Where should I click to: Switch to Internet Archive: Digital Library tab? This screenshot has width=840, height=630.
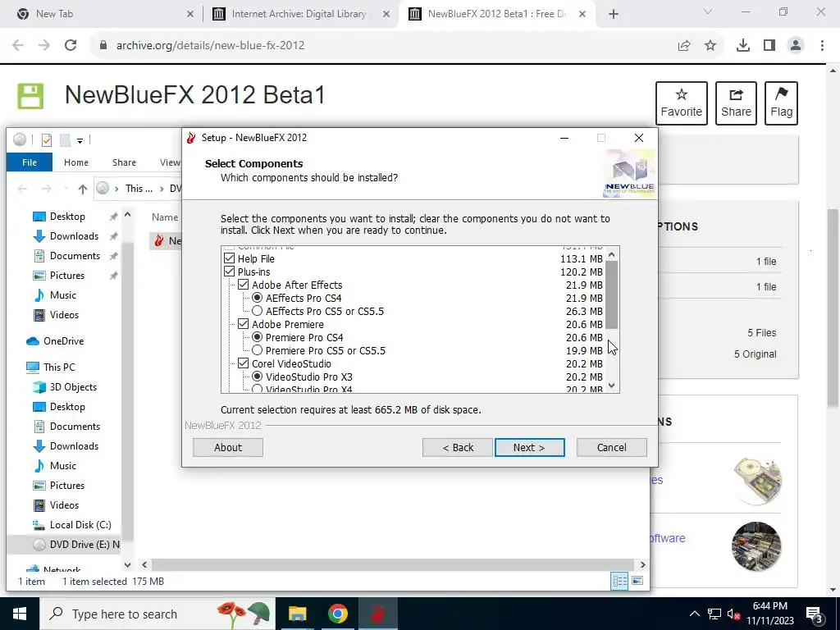click(x=299, y=15)
